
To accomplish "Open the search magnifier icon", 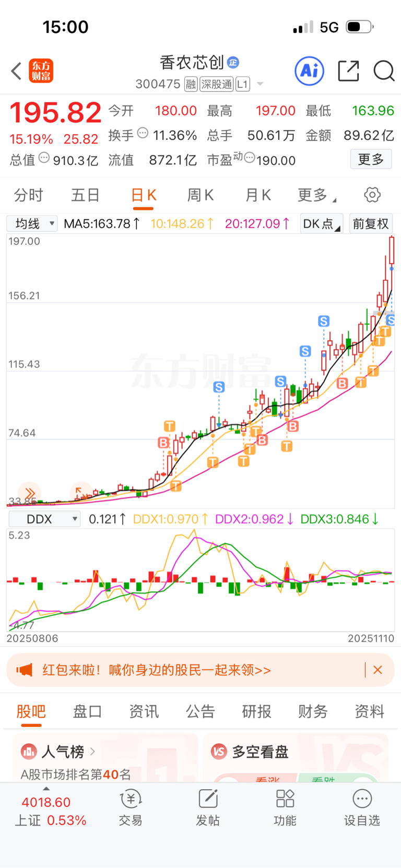I will (x=384, y=71).
